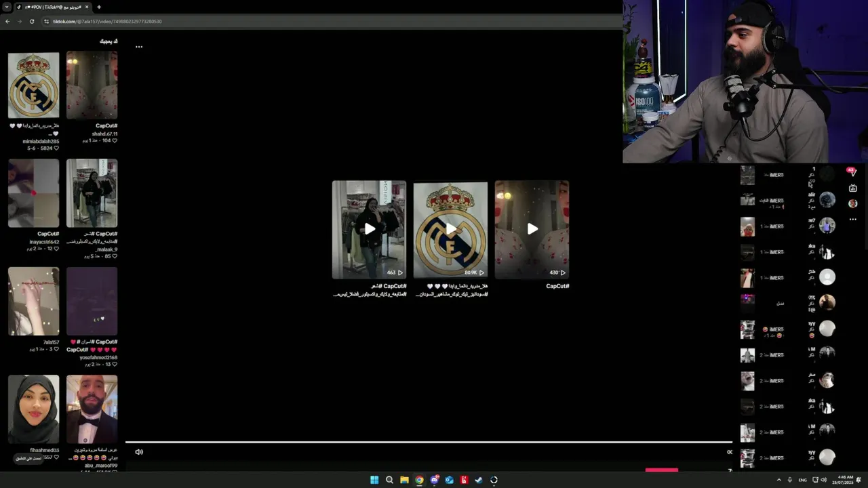
Task: Visit the shahd.67.11 profile link
Action: 104,134
